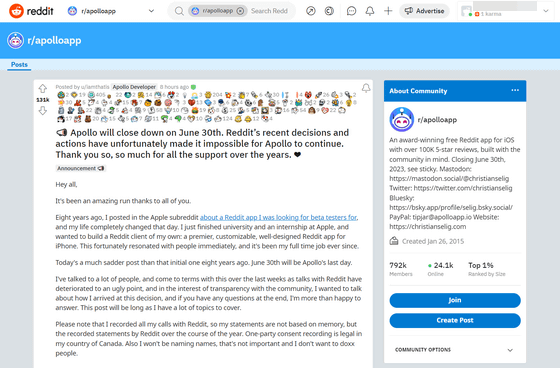Screen dimensions: 560x368
Task: Click the 24.1k Online count
Action: pyautogui.click(x=440, y=269)
